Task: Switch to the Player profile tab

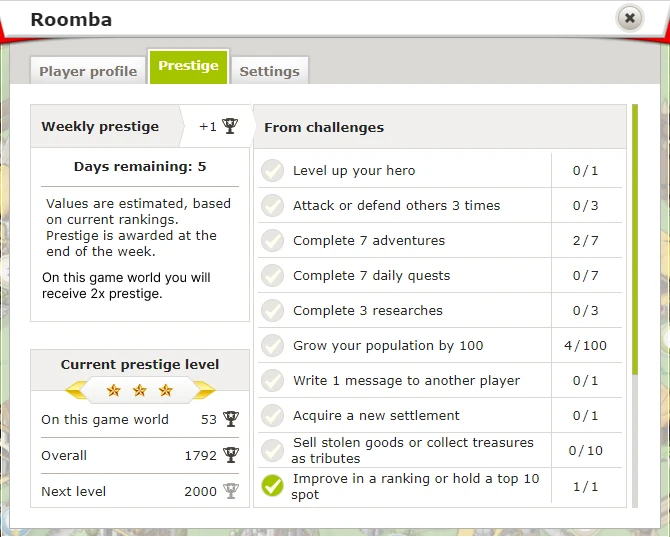Action: pyautogui.click(x=88, y=71)
